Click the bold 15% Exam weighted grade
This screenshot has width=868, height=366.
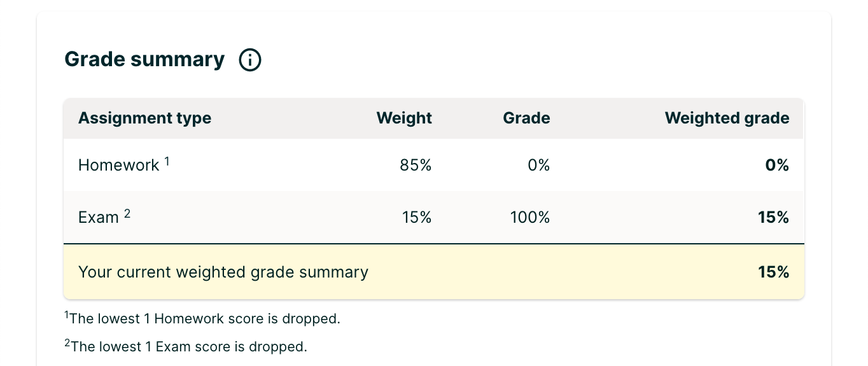click(x=773, y=218)
